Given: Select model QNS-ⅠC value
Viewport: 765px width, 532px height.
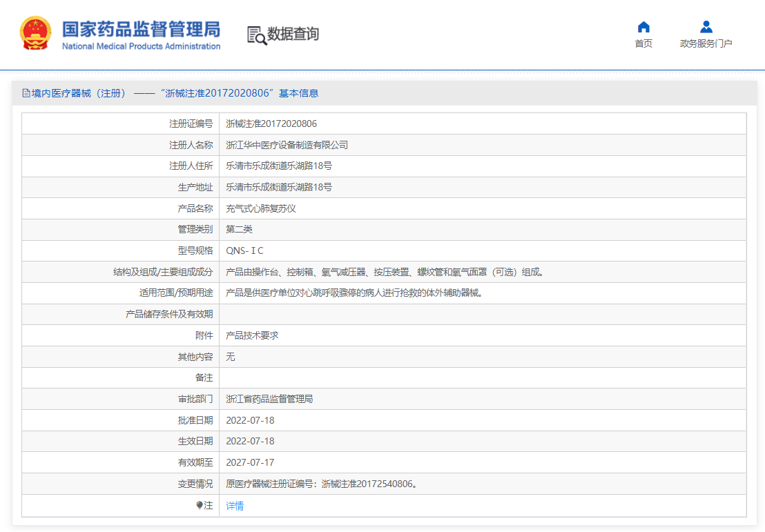Looking at the screenshot, I should pyautogui.click(x=244, y=250).
